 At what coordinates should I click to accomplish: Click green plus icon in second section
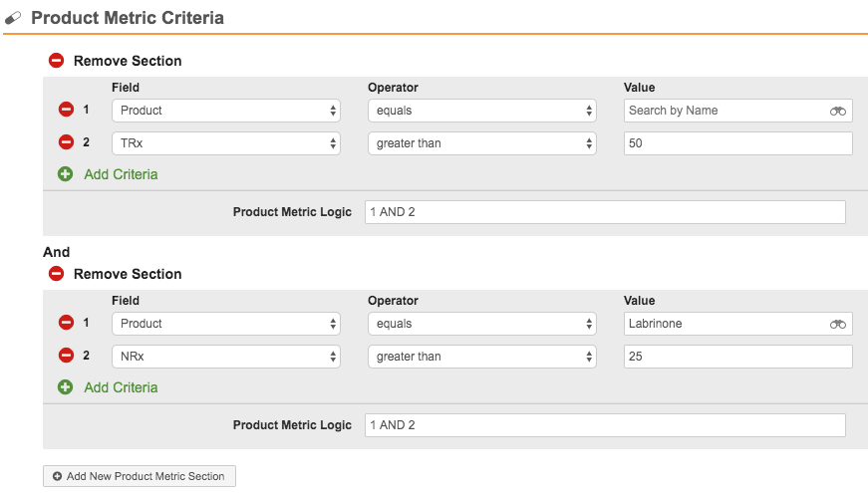point(66,387)
